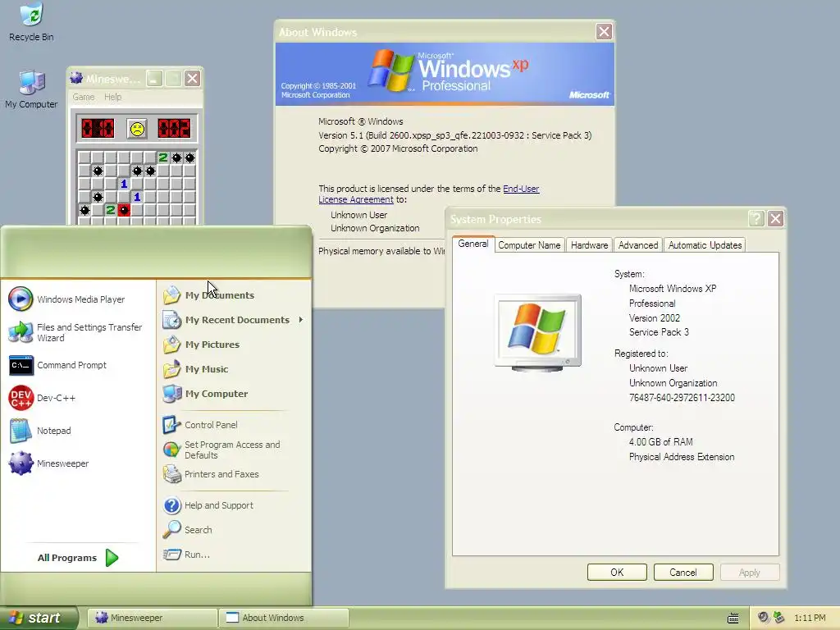840x630 pixels.
Task: Click OK in System Properties
Action: [617, 572]
